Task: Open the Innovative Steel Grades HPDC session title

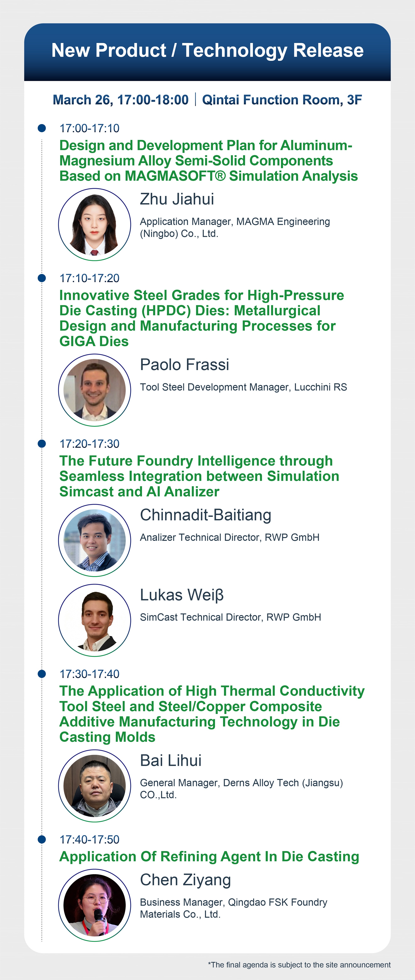Action: [201, 318]
